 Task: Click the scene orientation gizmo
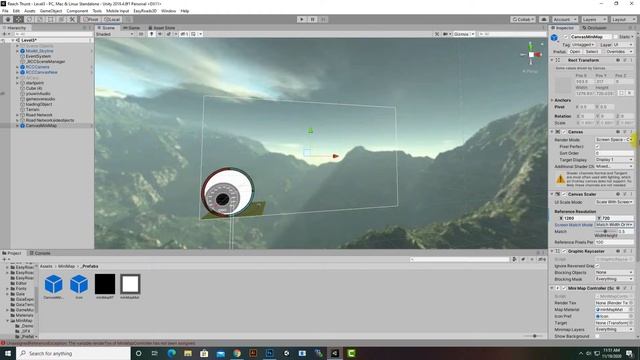click(531, 54)
